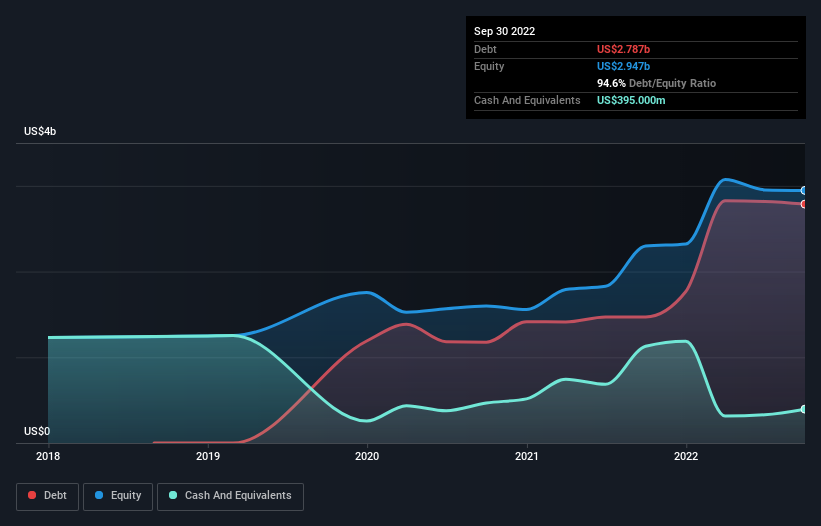This screenshot has height=526, width=821.
Task: Click the 2022 x-axis label
Action: click(x=686, y=456)
